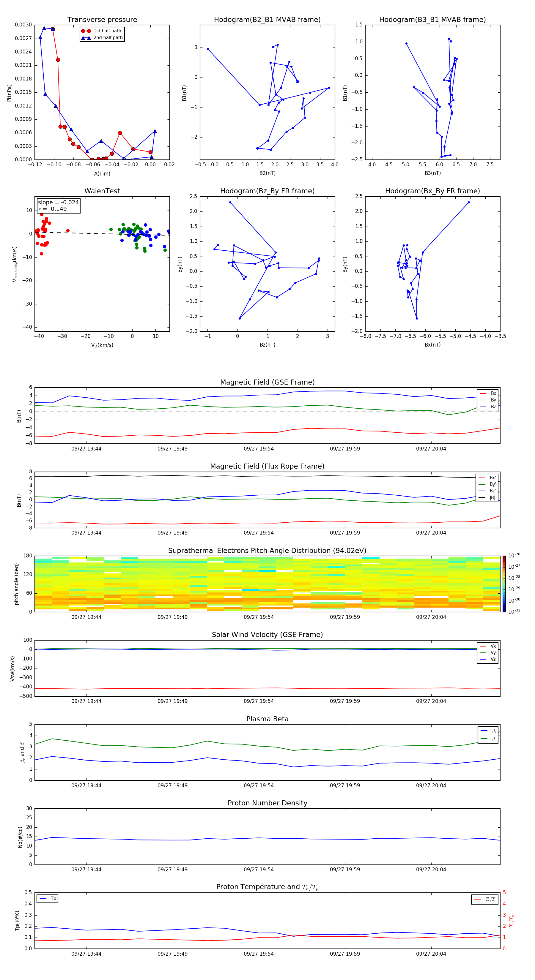Click the '|B|' legend entry in Flux Rope Frame
Image resolution: width=535 pixels, height=980 pixels.
coord(487,498)
